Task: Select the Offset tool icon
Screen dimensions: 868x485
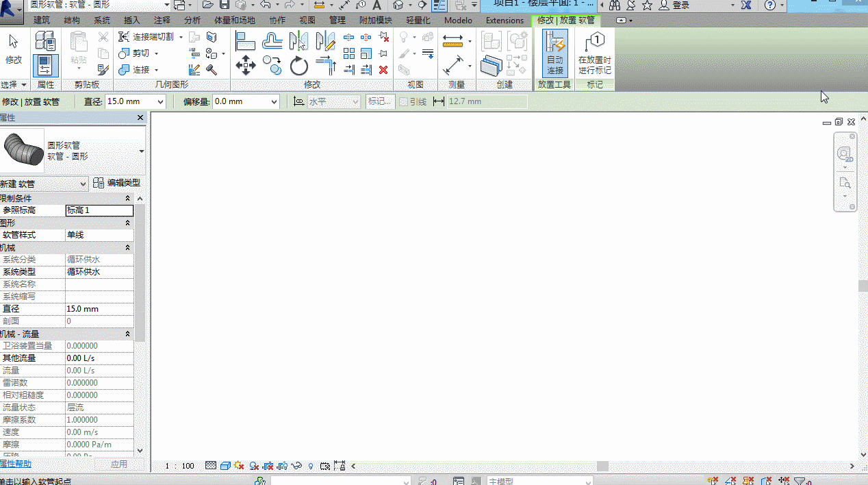Action: pos(272,41)
